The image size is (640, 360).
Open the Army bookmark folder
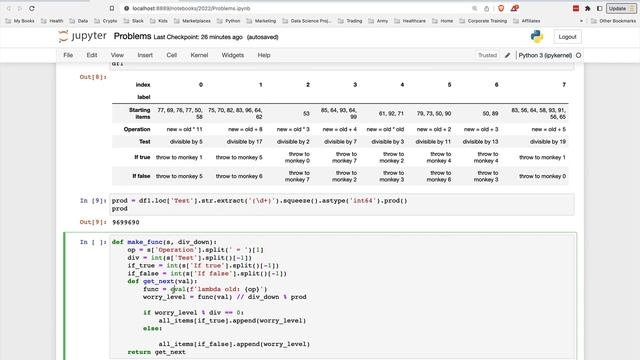click(x=378, y=21)
